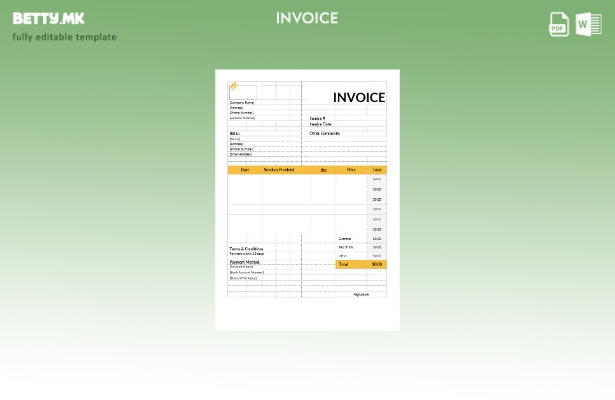Click the orange Total cell in summary

coord(344,264)
